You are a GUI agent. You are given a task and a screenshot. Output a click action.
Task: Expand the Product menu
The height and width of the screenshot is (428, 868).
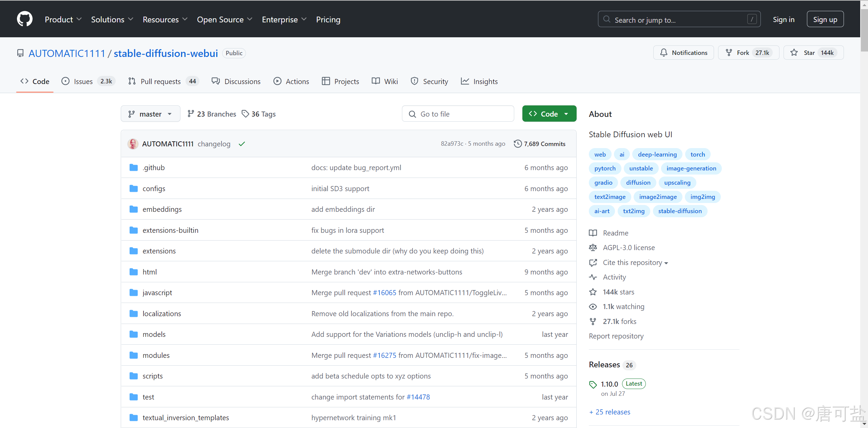[63, 19]
